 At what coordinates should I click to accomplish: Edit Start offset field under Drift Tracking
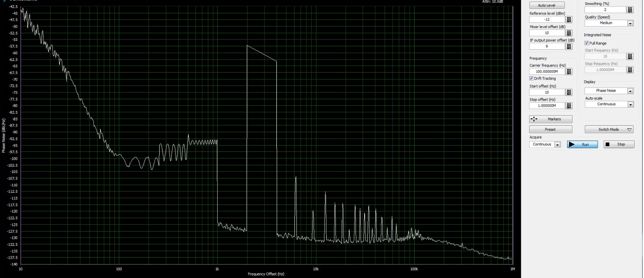click(x=547, y=92)
